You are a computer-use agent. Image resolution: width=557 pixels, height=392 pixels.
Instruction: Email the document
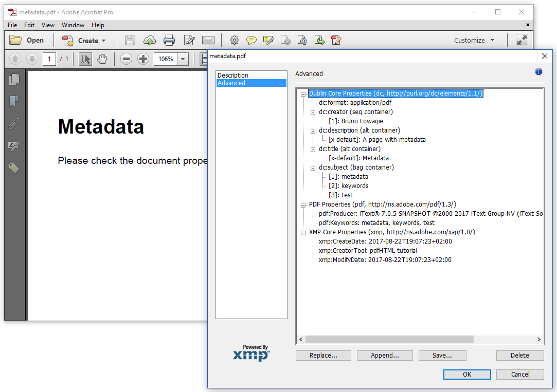click(x=208, y=40)
